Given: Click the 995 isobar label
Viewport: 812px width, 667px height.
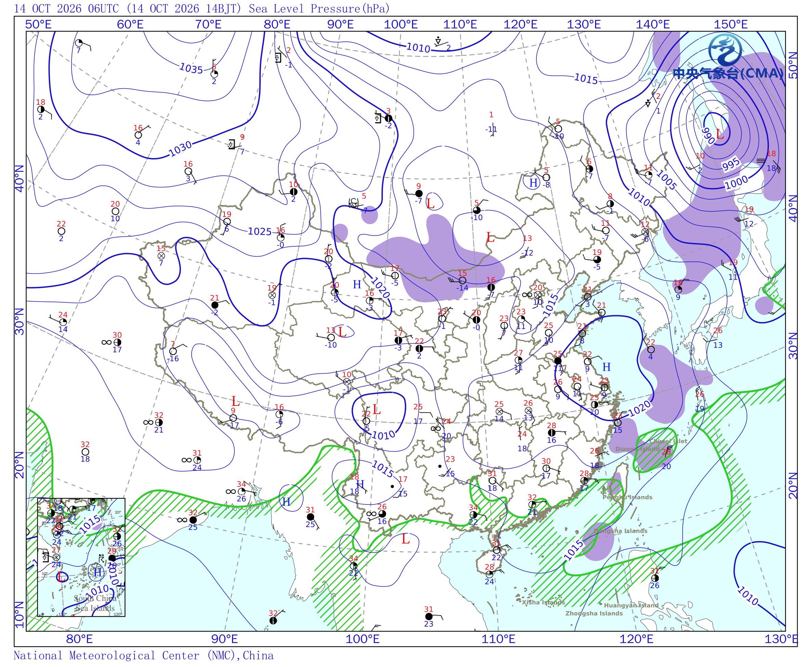Looking at the screenshot, I should click(731, 165).
